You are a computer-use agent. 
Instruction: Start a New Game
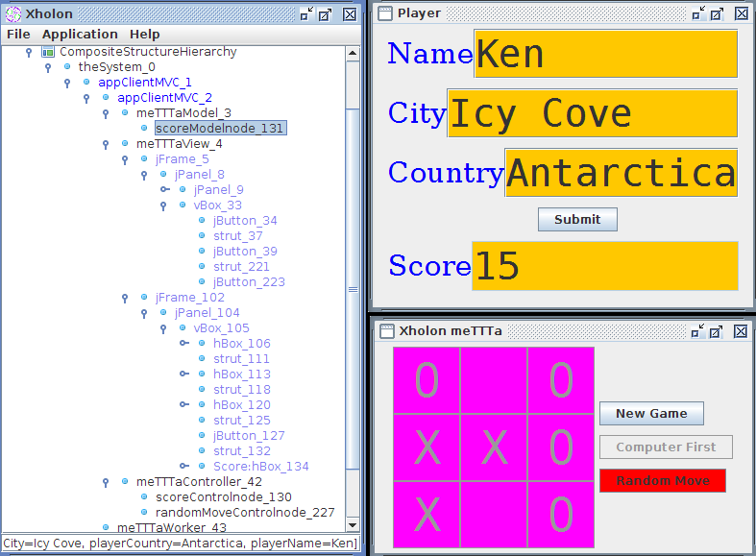(x=651, y=414)
